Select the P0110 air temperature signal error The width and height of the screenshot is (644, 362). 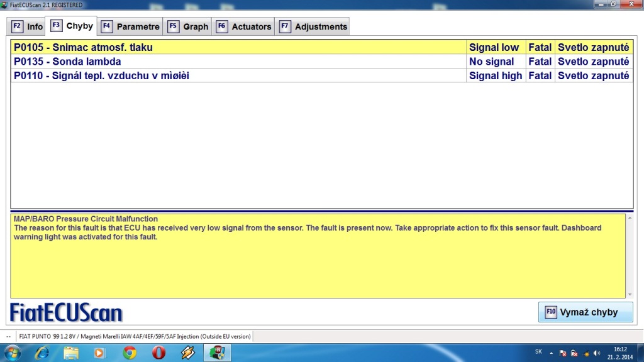239,75
